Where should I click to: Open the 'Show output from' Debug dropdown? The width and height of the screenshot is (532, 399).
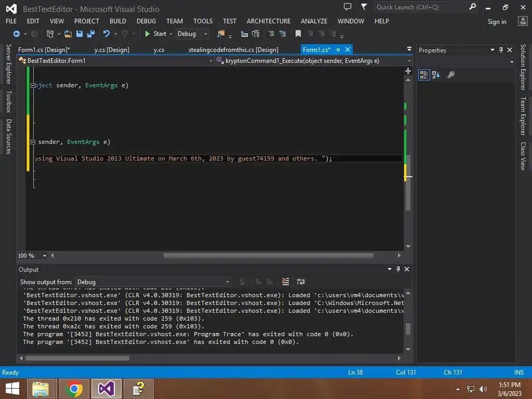pos(153,282)
